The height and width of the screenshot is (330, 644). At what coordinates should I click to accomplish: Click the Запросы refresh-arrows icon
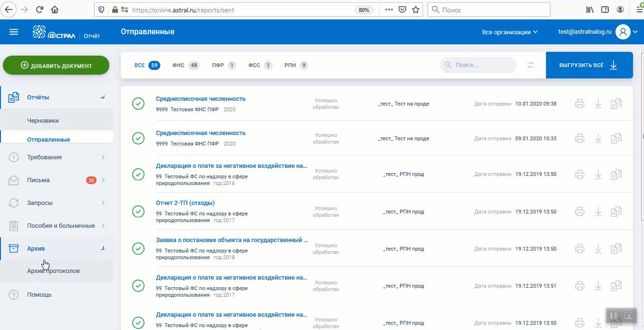tap(14, 203)
